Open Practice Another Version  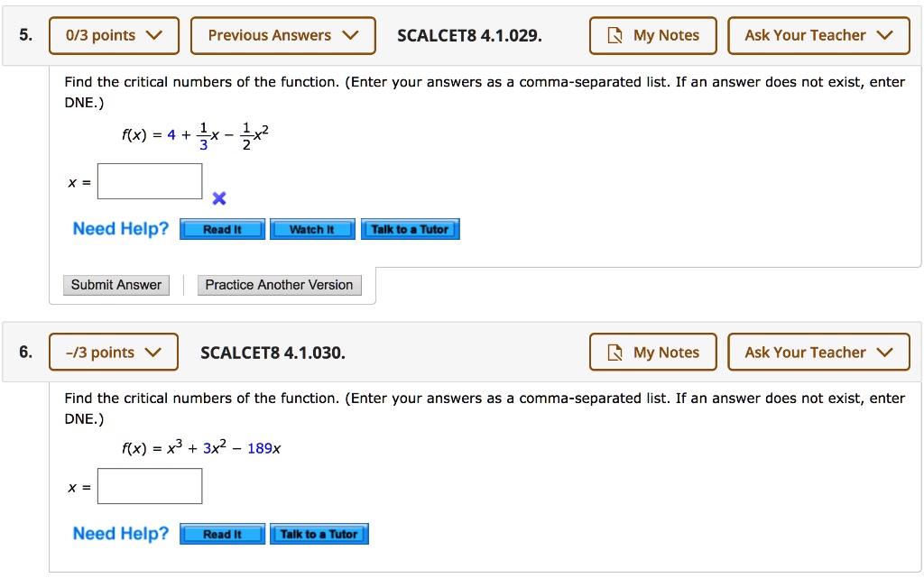[x=279, y=284]
